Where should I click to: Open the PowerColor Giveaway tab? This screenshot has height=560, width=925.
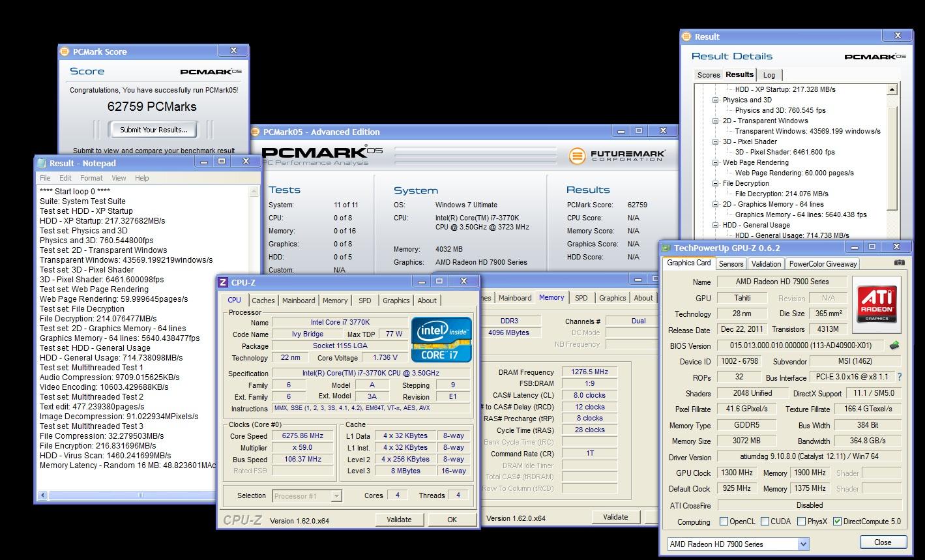tap(823, 264)
